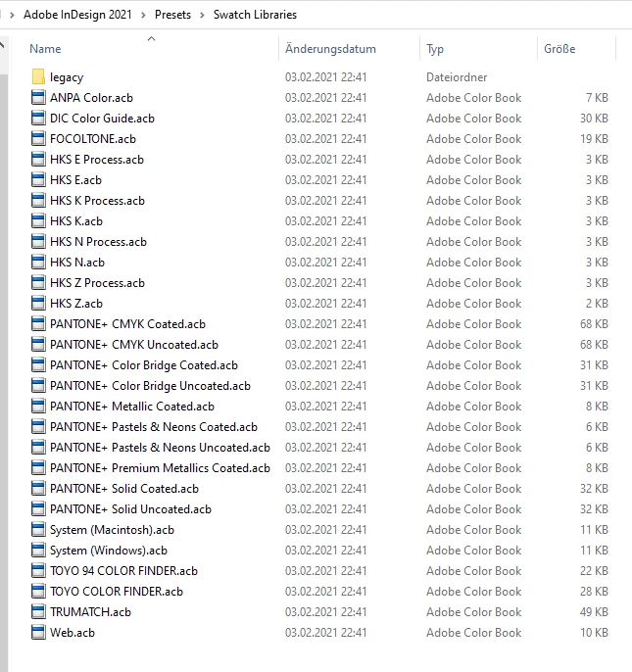Click the Dateiordner type of legacy row
632x672 pixels.
(x=457, y=77)
